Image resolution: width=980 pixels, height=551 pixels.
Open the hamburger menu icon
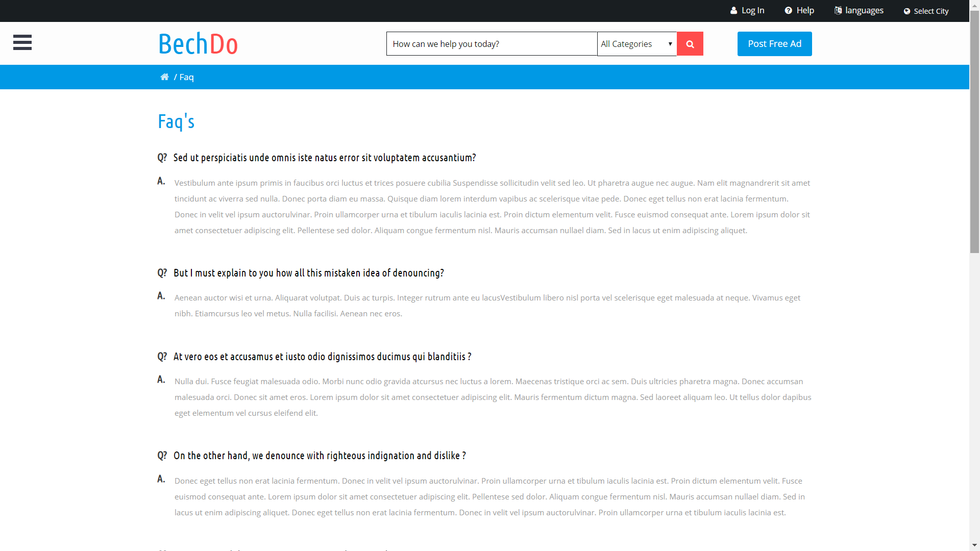(22, 42)
